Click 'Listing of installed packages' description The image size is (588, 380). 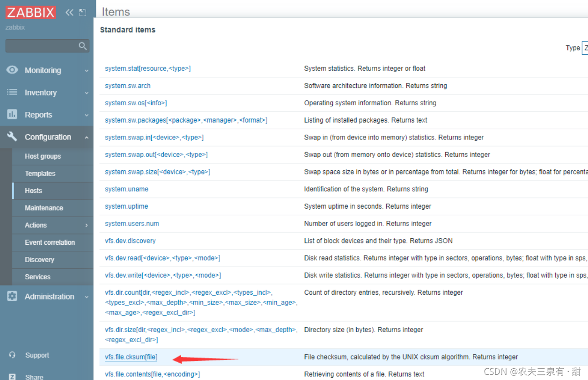pos(366,120)
